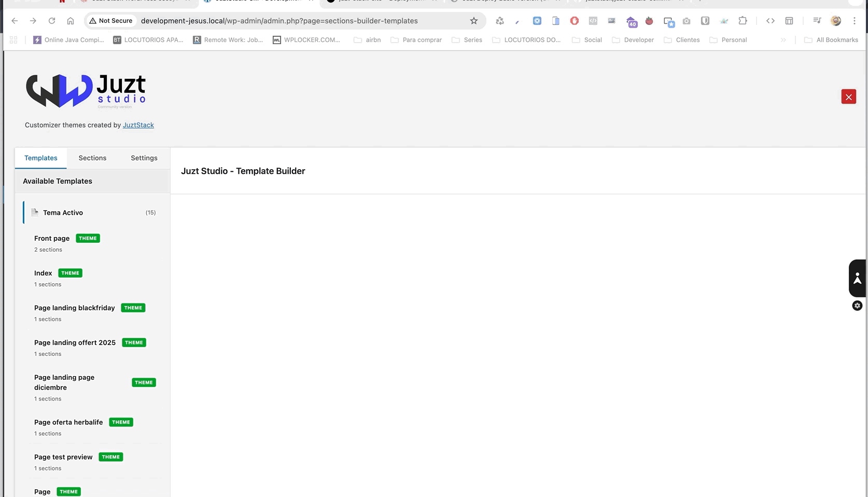Open the shield extension icon
Screen dimensions: 868x497
(705, 21)
